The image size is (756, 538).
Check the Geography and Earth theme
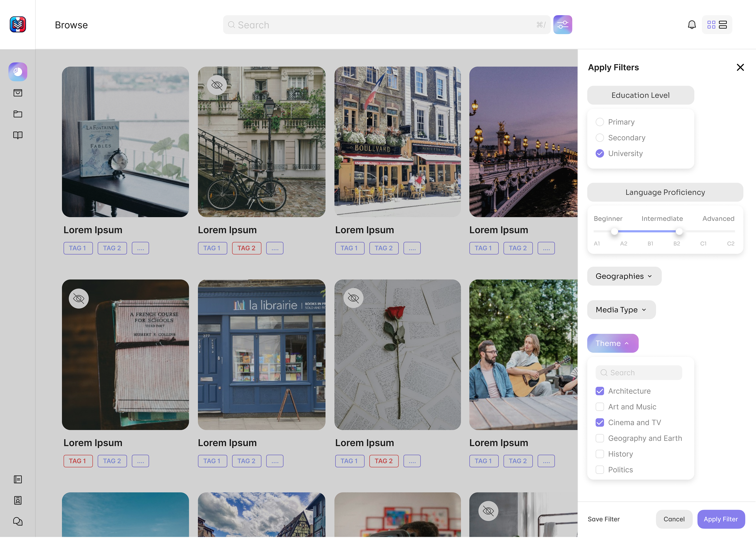(x=599, y=439)
